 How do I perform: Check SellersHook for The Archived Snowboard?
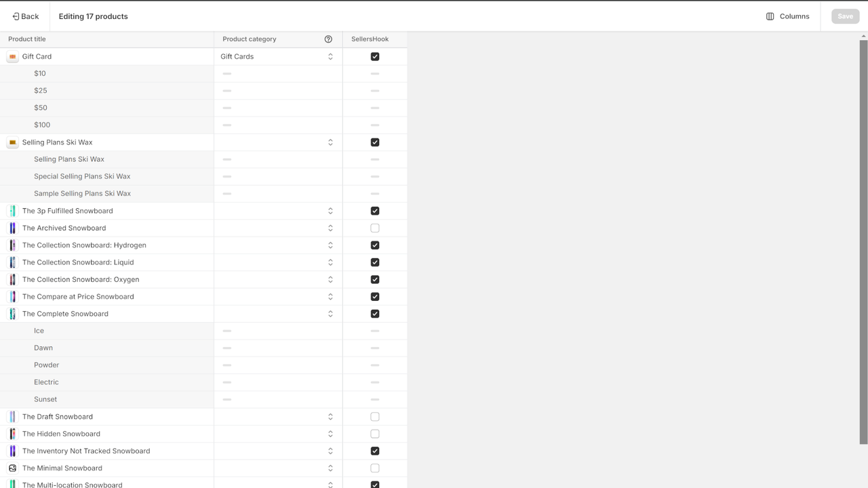click(375, 228)
